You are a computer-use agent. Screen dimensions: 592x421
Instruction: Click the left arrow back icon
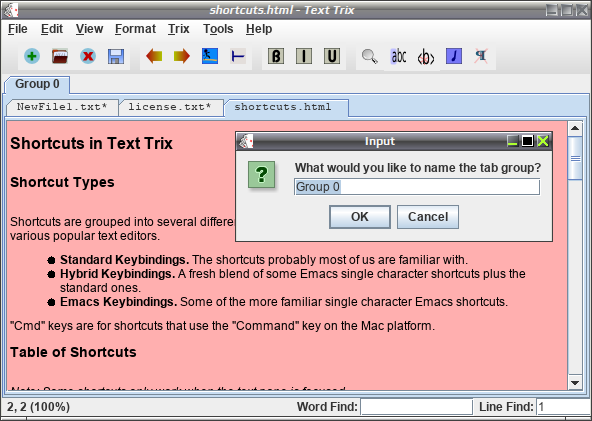point(154,56)
